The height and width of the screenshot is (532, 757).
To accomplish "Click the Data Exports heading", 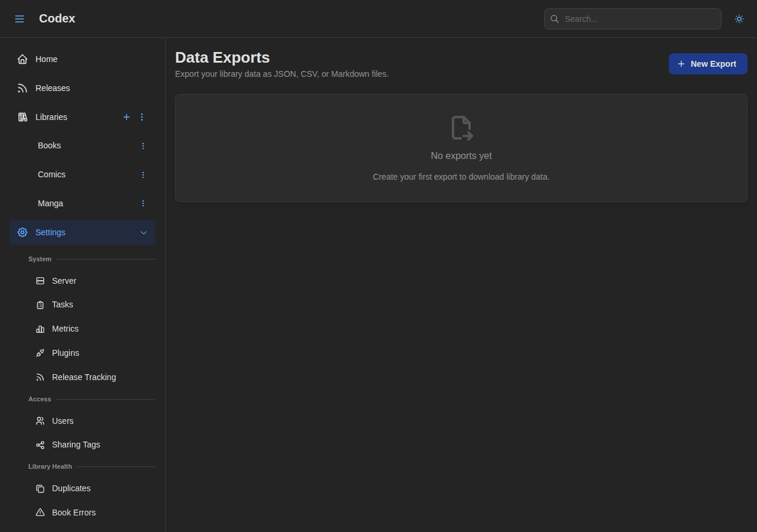I will (x=222, y=57).
